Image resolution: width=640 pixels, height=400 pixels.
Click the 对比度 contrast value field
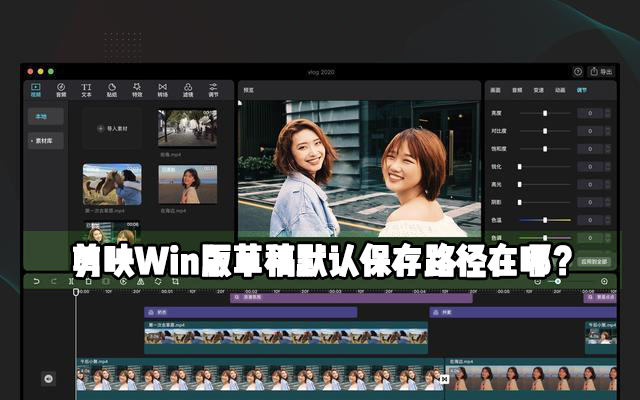click(x=590, y=131)
